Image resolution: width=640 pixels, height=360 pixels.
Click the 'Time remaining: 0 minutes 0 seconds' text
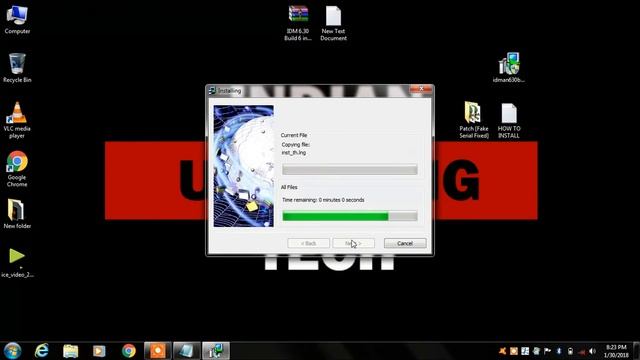click(323, 200)
